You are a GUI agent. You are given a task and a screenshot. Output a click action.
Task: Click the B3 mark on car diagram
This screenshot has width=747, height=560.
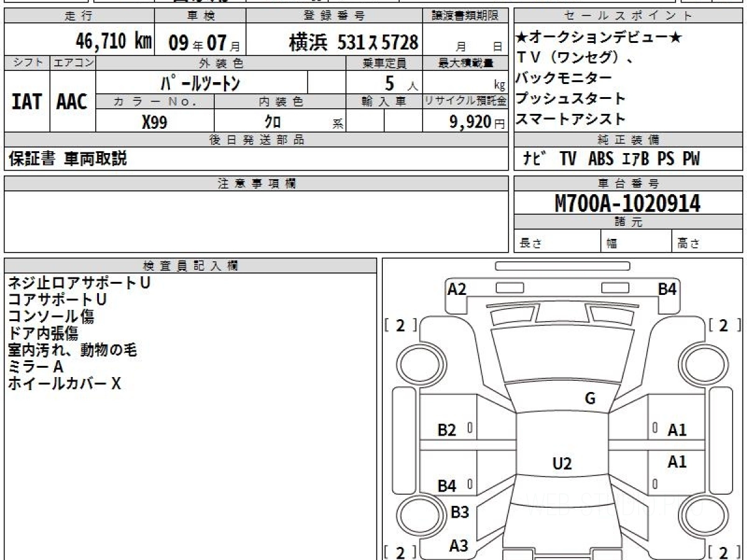point(459,513)
